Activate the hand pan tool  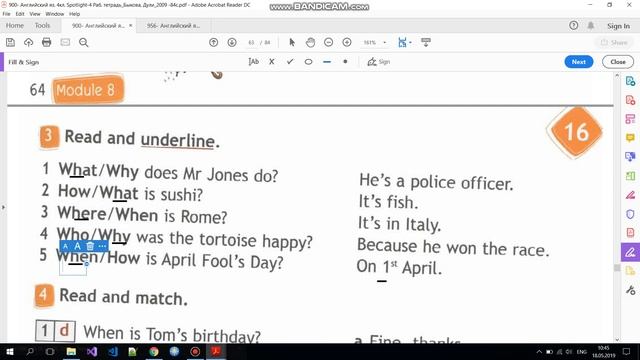pos(311,42)
